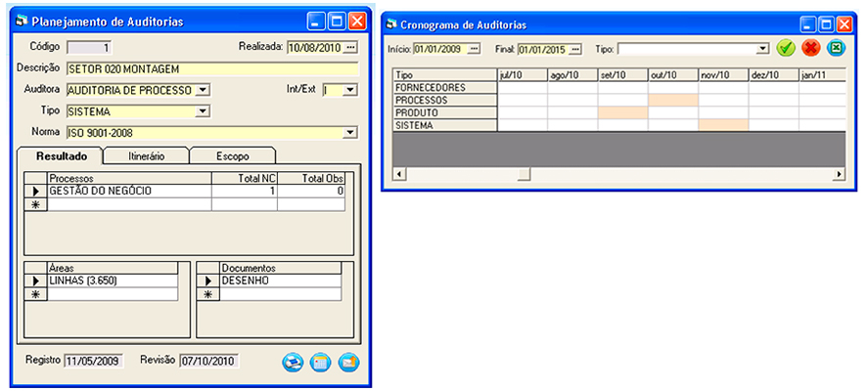Click the highlighted PRODUTO cell under set/10
Viewport: 868px width, 391px height.
coord(622,112)
